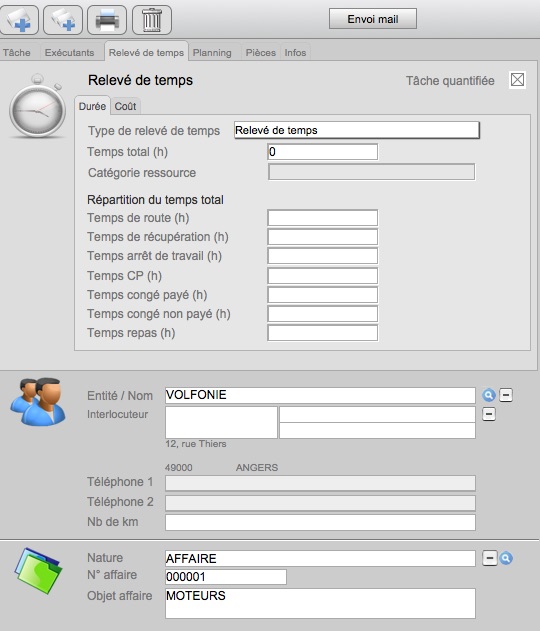Click the minus button beside AFFAIRE field
This screenshot has width=540, height=631.
click(490, 558)
